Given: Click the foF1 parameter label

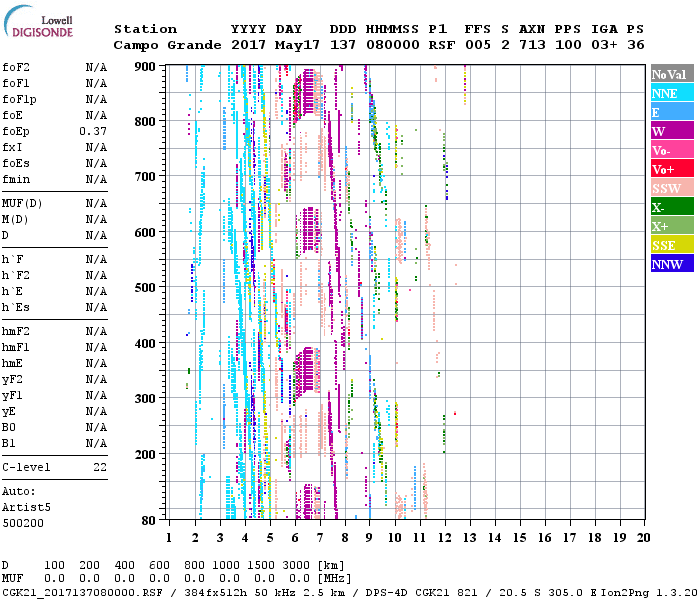Looking at the screenshot, I should pyautogui.click(x=16, y=83).
